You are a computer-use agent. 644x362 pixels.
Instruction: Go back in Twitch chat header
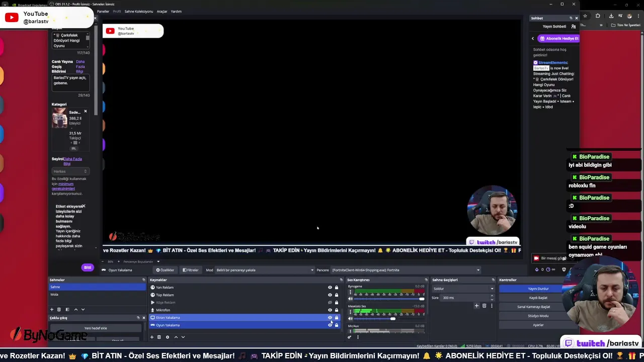point(533,38)
